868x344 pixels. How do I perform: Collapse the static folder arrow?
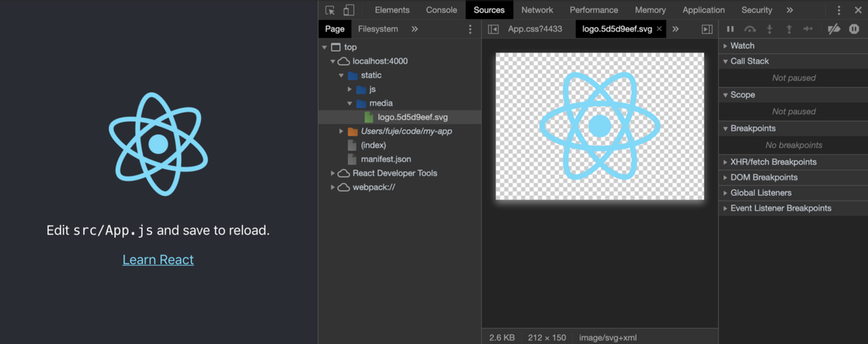click(341, 75)
